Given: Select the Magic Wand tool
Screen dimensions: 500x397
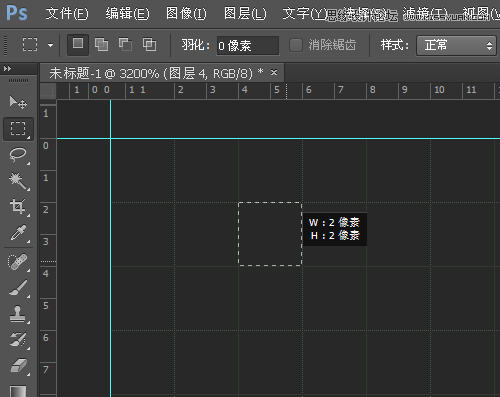Looking at the screenshot, I should [x=18, y=181].
